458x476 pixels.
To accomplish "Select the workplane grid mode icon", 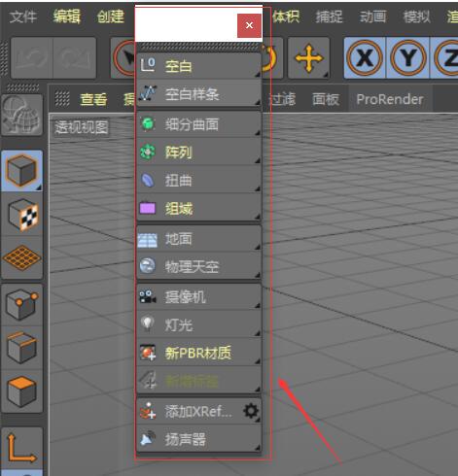I will (x=21, y=257).
